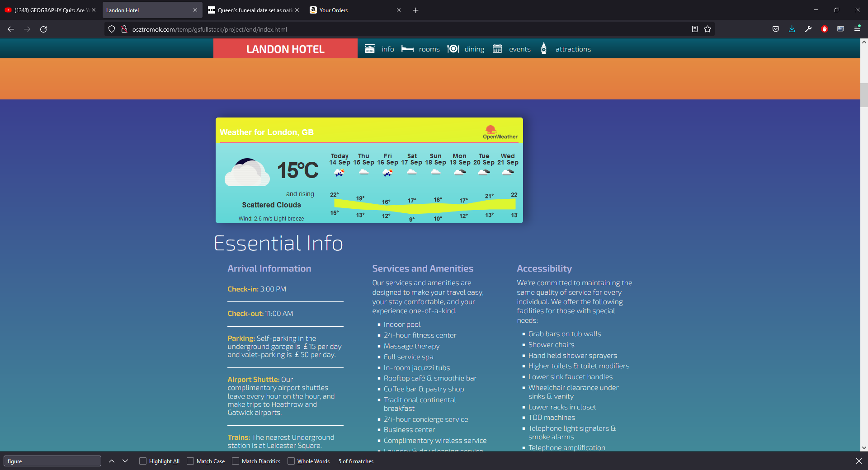868x470 pixels.
Task: Switch to the GEOGRAPHY Quiz YouTube tab
Action: [x=50, y=10]
